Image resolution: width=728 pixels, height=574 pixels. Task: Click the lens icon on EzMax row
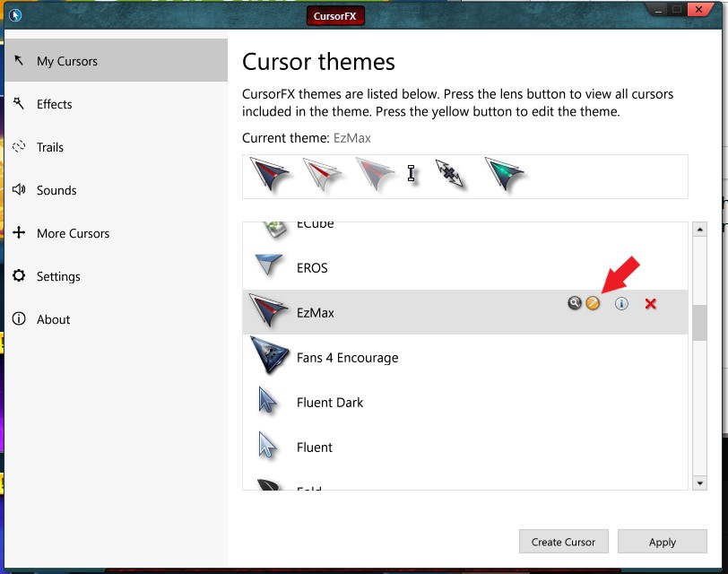[575, 303]
